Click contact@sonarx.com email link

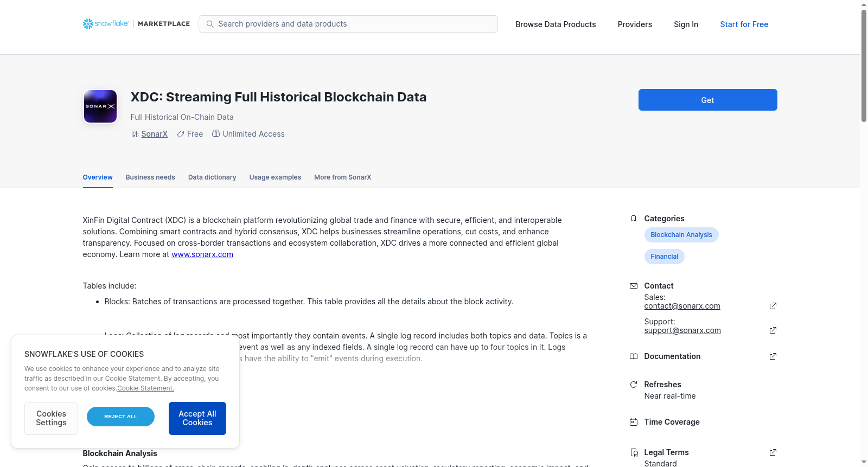coord(682,306)
